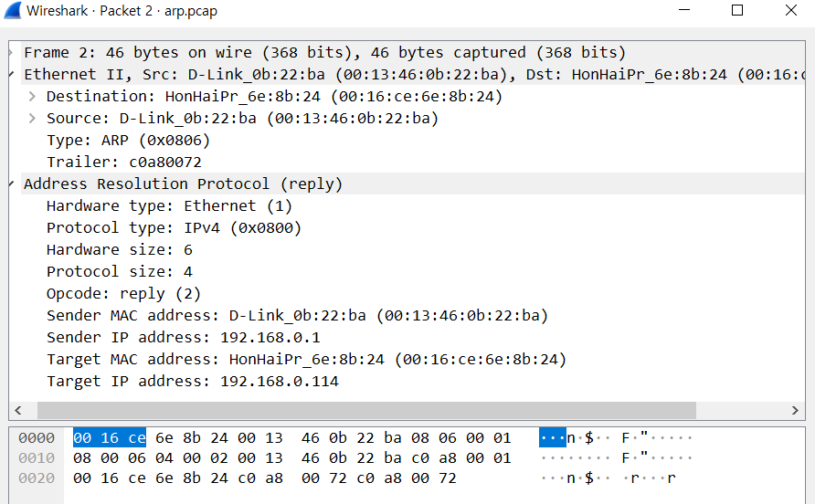Click the Wireshark shark fin title icon
This screenshot has width=815, height=504.
13,10
